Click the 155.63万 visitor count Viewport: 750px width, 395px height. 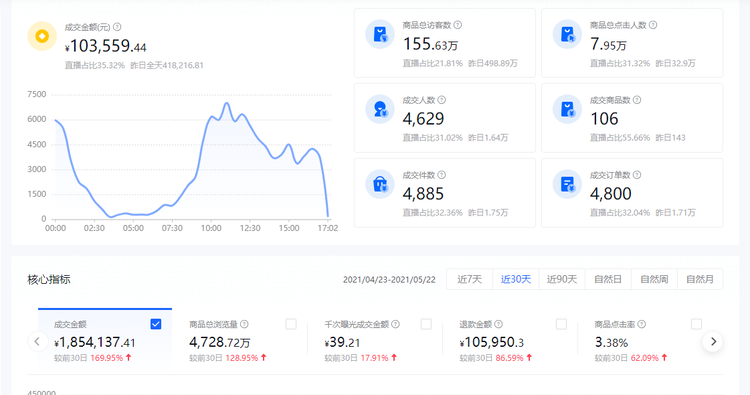pos(430,44)
